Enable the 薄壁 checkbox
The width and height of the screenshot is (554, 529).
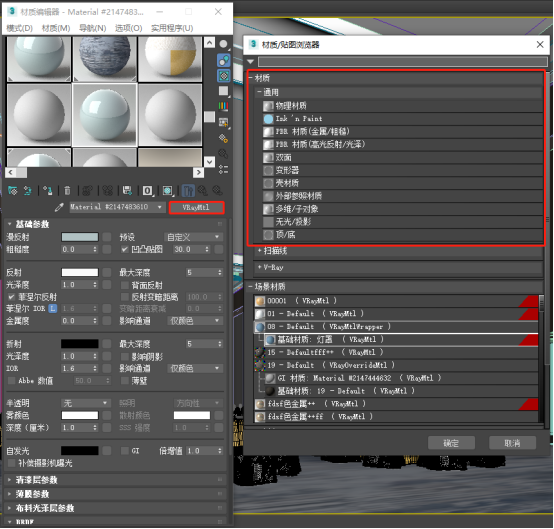click(124, 381)
